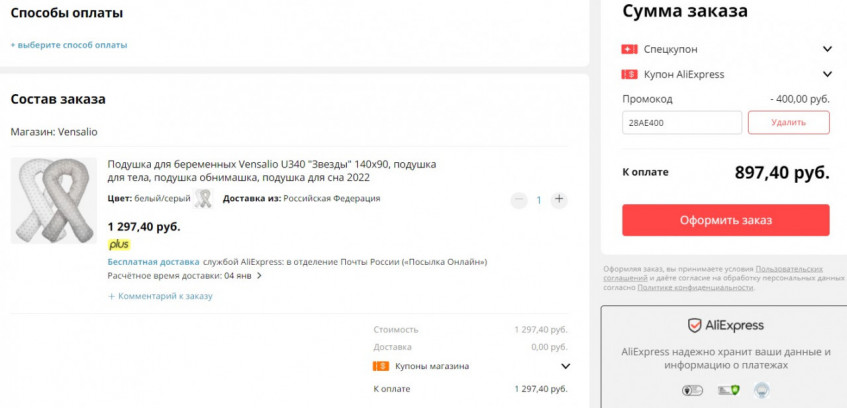The width and height of the screenshot is (847, 408).
Task: Click the white/grey color variant thumbnail
Action: pos(203,199)
